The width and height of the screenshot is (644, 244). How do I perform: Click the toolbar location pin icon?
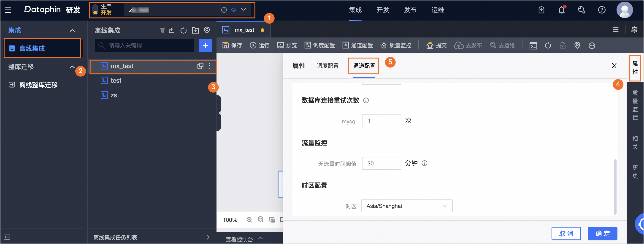tap(577, 45)
